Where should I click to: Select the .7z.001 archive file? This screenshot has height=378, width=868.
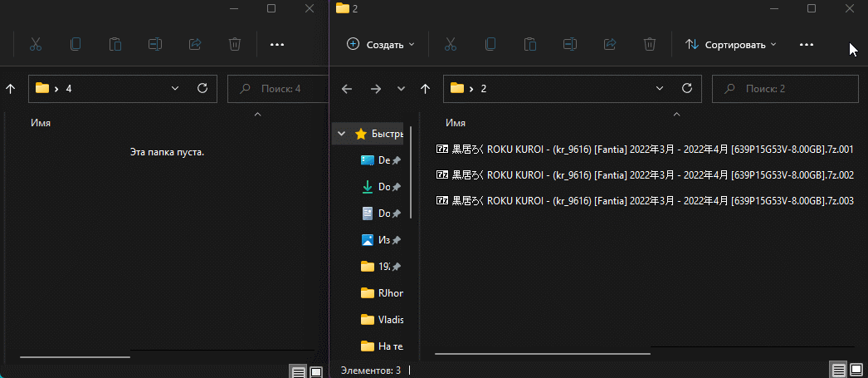pos(645,149)
